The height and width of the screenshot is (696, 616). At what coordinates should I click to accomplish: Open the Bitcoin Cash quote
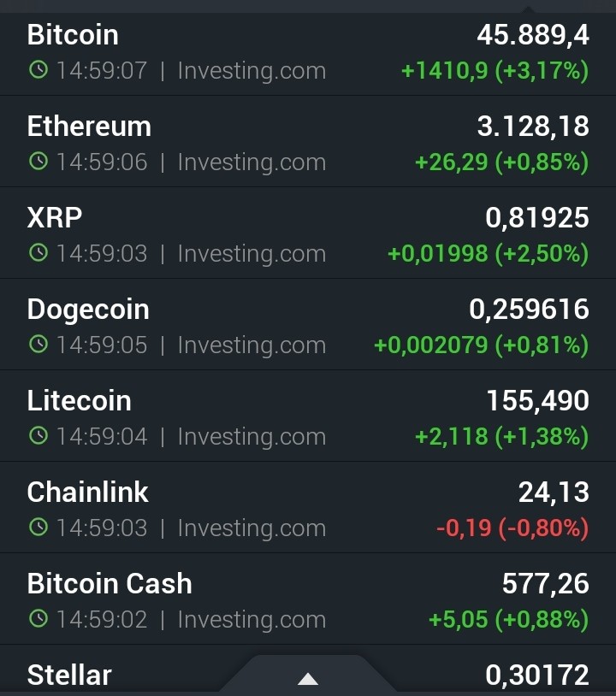[308, 599]
